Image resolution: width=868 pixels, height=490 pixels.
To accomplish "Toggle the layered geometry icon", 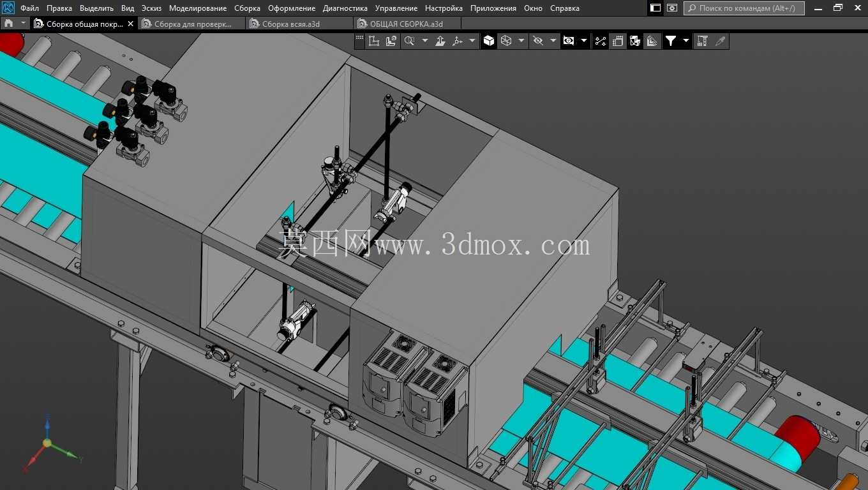I will click(652, 41).
